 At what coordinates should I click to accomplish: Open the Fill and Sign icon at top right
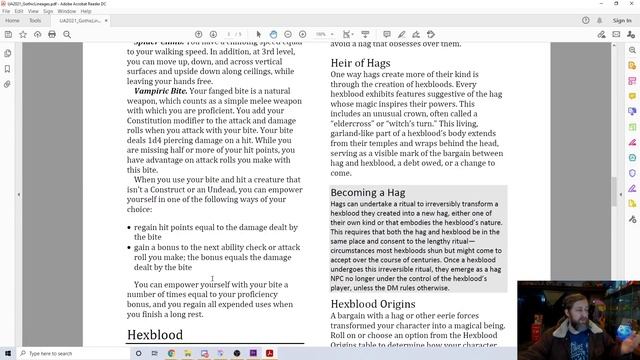[x=601, y=35]
